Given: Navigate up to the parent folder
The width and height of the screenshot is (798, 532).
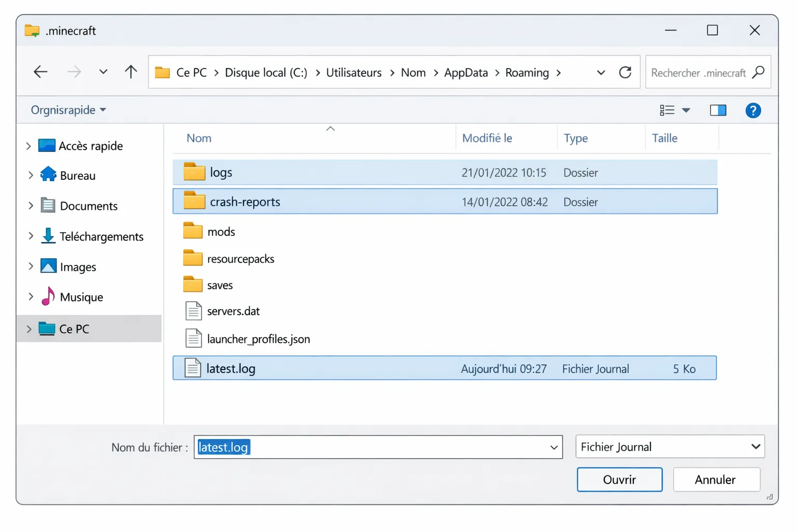Looking at the screenshot, I should pyautogui.click(x=130, y=72).
